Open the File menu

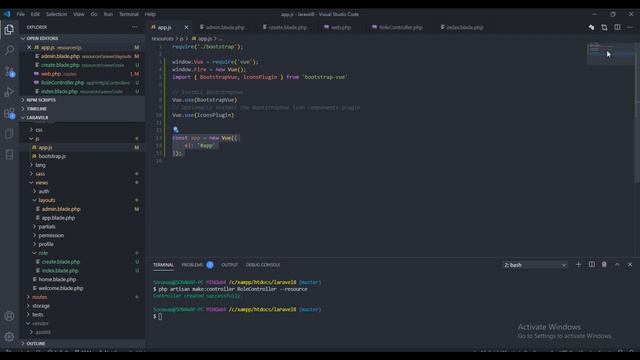[x=20, y=14]
